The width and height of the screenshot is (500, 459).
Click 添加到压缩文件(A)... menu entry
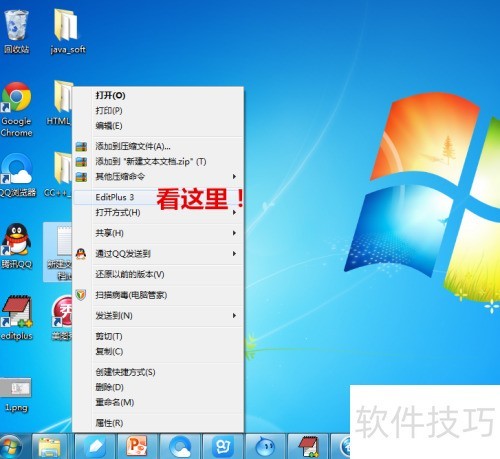[x=158, y=146]
